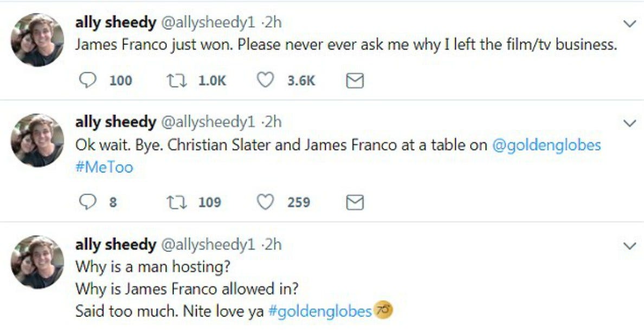
Task: Click envelope icon on the Christian Slater tweet
Action: click(354, 203)
